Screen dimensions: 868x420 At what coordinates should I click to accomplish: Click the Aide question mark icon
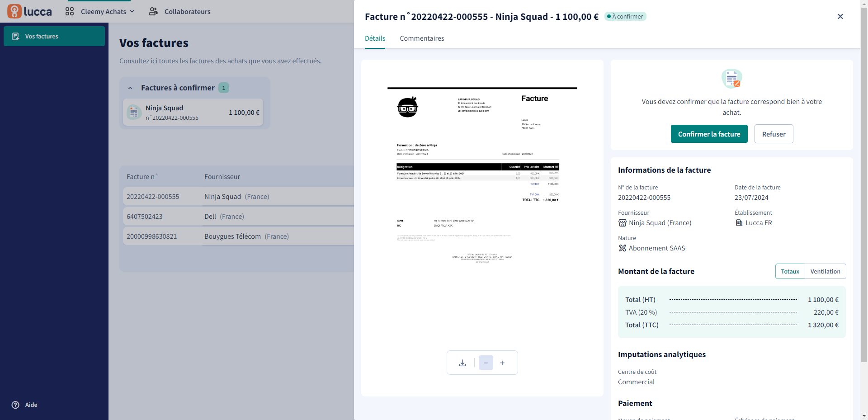[x=15, y=405]
